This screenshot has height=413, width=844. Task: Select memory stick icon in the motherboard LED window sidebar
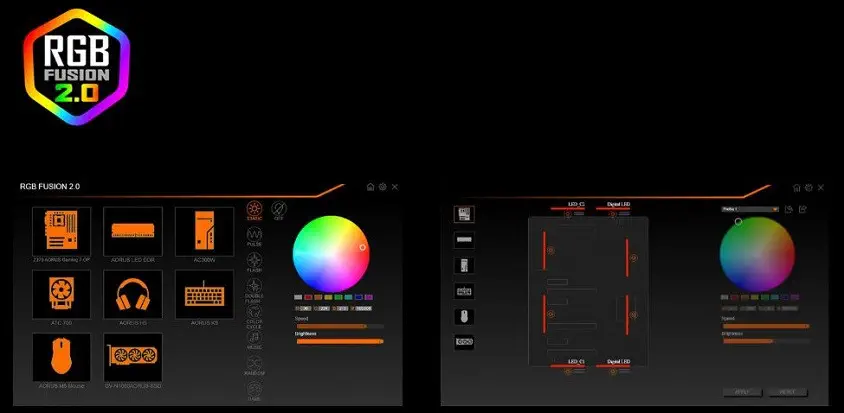pos(464,240)
